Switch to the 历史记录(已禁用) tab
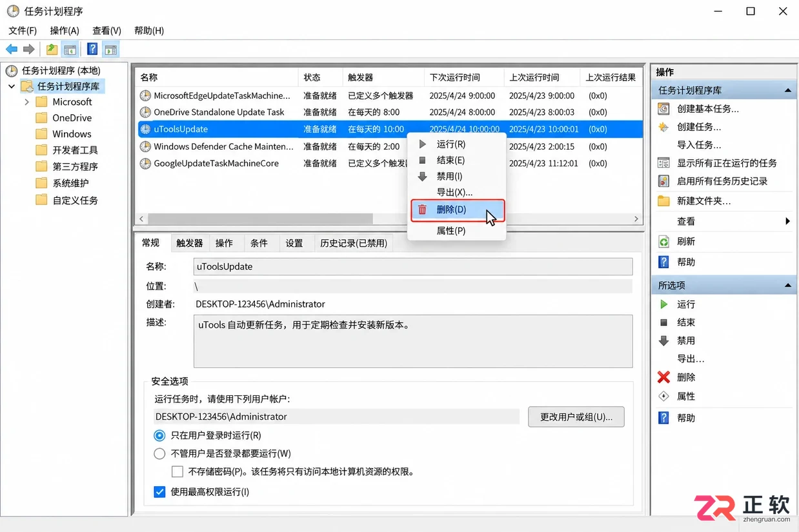This screenshot has height=532, width=799. click(x=354, y=243)
